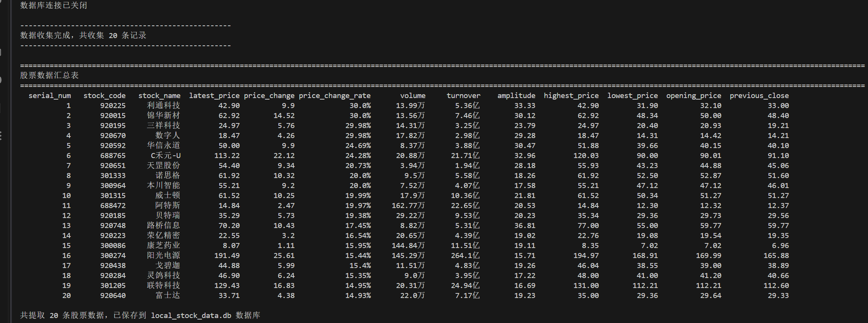Select stock code 301205
Viewport: 868px width, 323px height.
click(113, 285)
